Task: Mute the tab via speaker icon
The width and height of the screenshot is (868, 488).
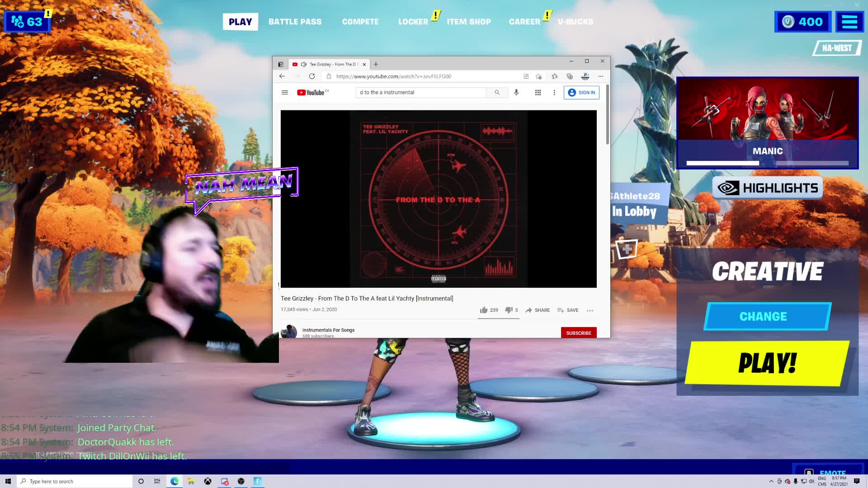Action: point(304,64)
